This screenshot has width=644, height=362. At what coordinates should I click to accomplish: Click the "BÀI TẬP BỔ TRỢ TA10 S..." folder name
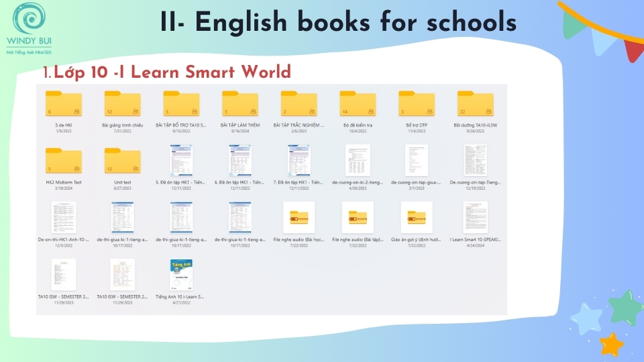click(x=181, y=125)
